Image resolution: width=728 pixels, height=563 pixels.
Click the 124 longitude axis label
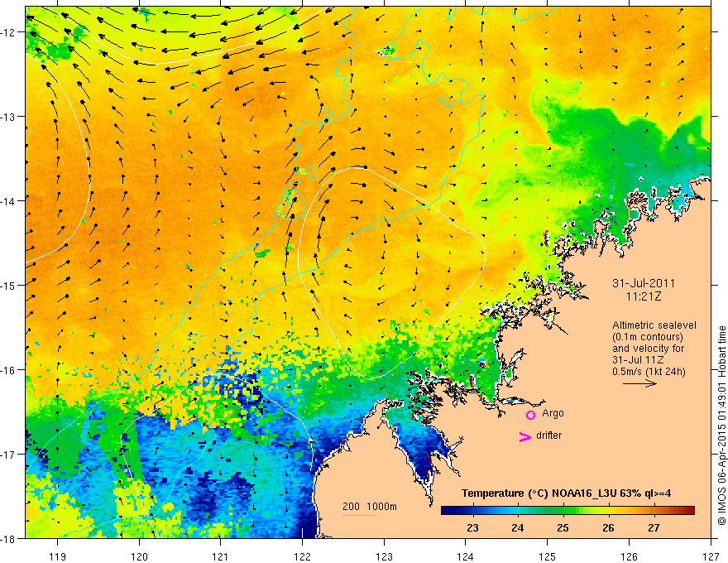point(466,556)
